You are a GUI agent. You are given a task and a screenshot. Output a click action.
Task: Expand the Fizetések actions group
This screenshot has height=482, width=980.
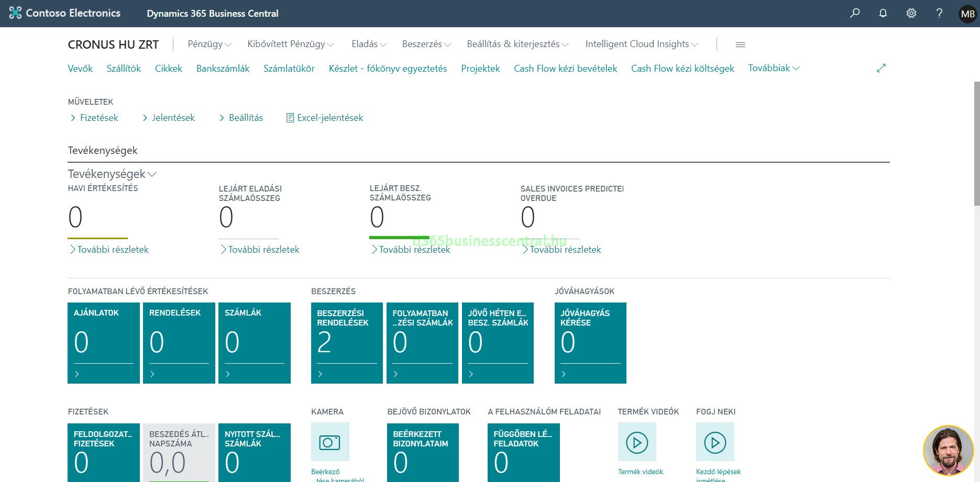tap(94, 118)
